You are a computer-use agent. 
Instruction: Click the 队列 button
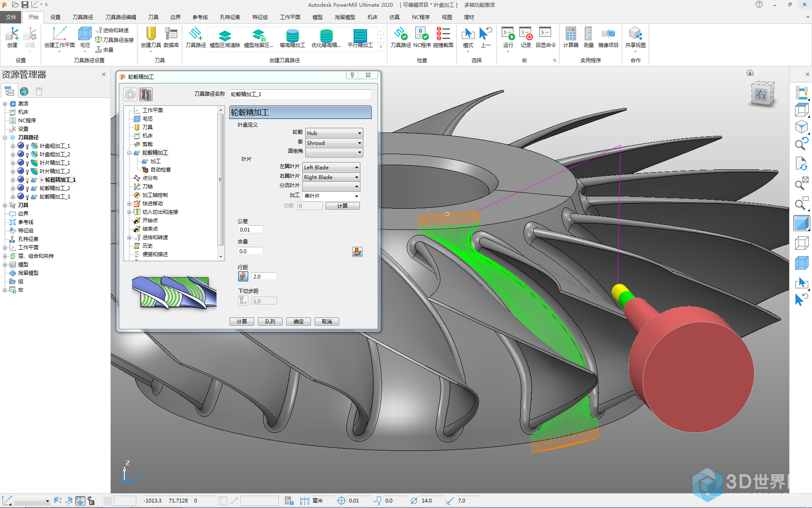pos(270,322)
